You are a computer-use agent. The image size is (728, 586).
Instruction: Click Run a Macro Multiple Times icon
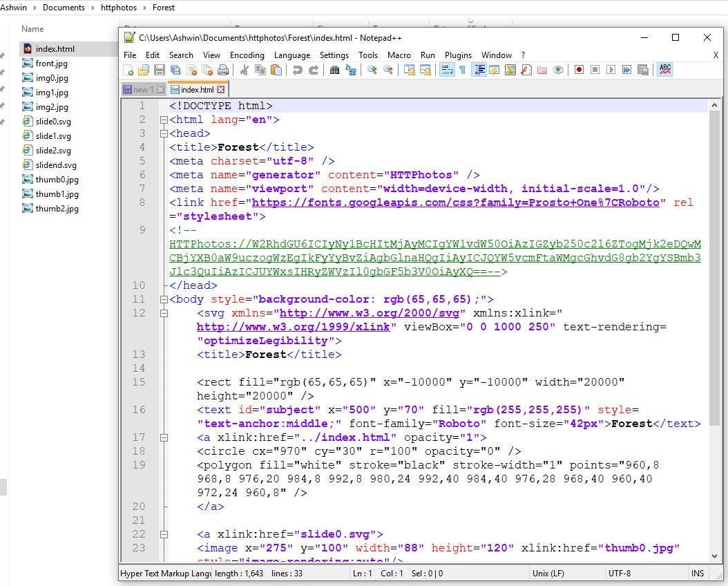click(626, 70)
